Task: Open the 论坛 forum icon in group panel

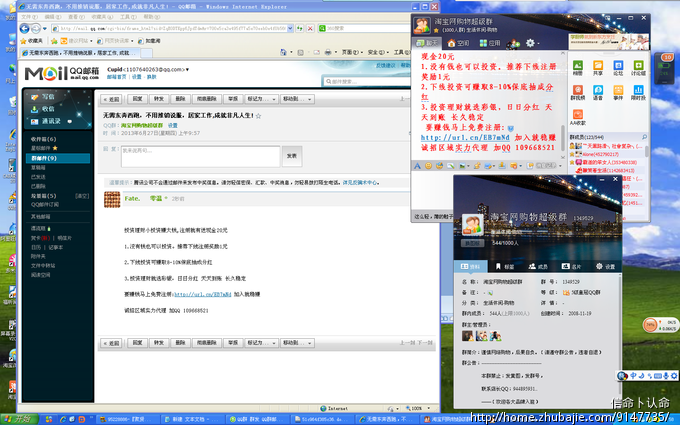Action: point(618,68)
